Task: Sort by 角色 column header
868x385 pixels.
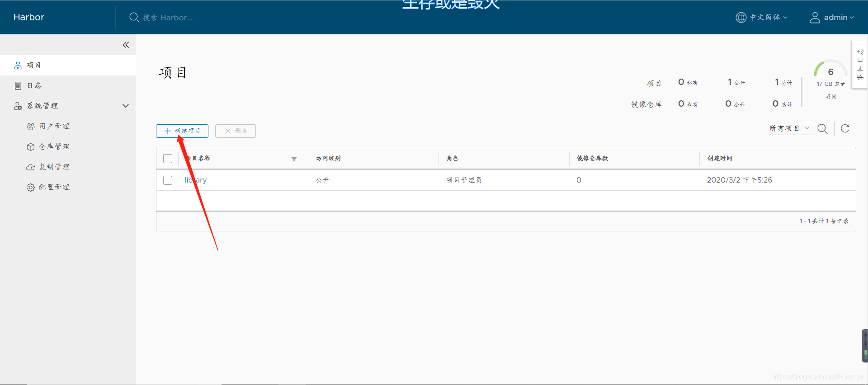Action: click(x=453, y=158)
